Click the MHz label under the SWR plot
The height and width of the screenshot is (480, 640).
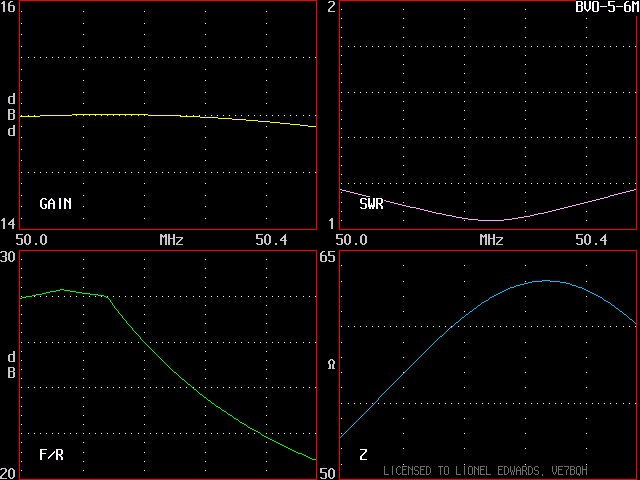(x=490, y=241)
